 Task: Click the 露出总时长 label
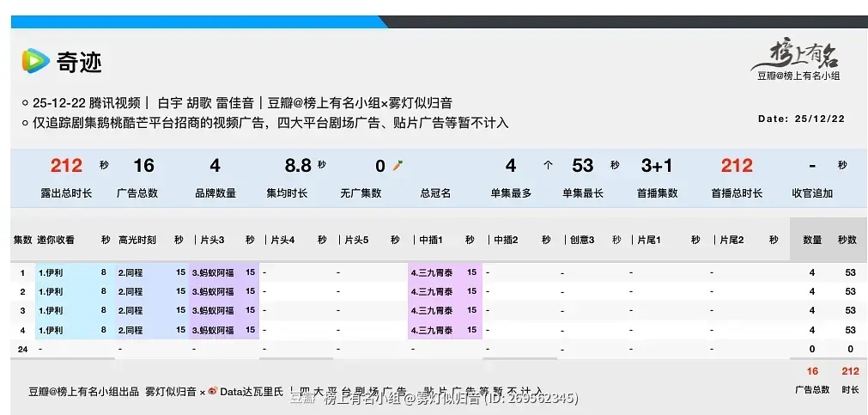66,193
